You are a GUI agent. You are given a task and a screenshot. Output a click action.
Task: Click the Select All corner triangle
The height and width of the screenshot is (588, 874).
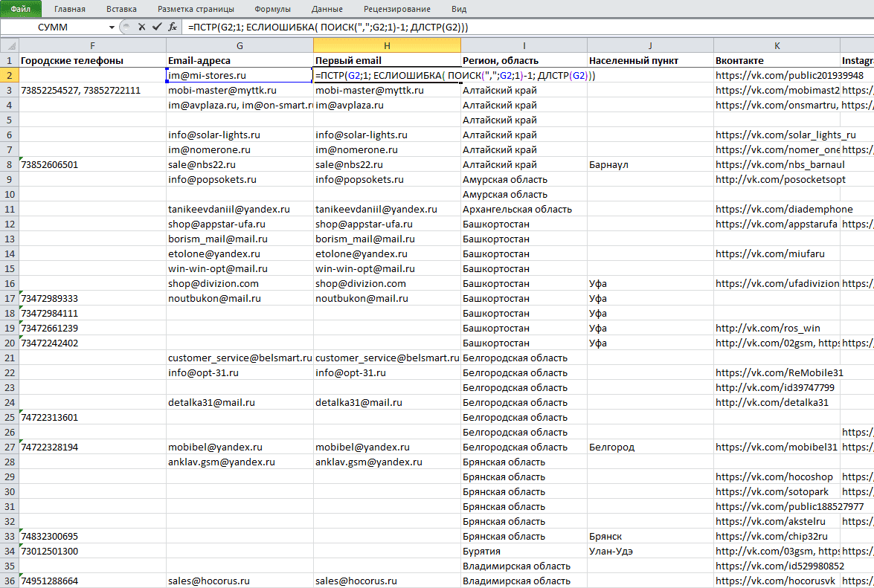tap(9, 45)
